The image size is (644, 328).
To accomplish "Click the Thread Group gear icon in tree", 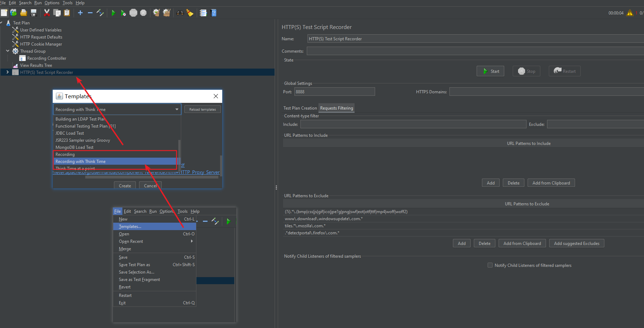I will pyautogui.click(x=15, y=51).
